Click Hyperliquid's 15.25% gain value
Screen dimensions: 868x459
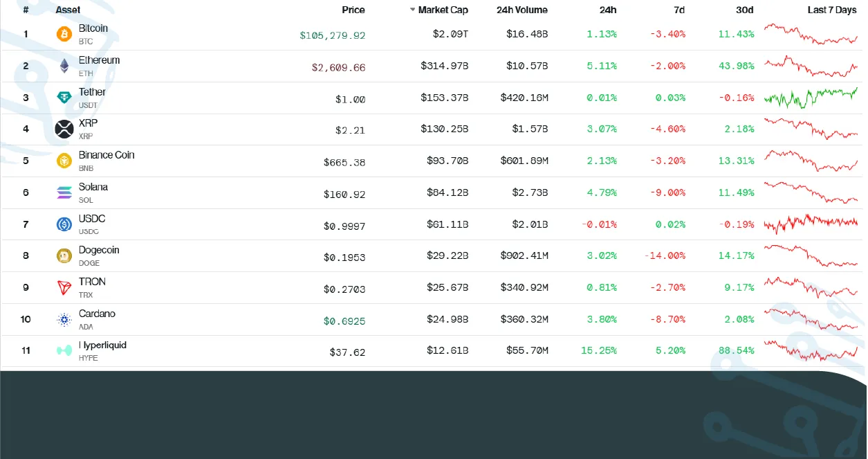[599, 350]
